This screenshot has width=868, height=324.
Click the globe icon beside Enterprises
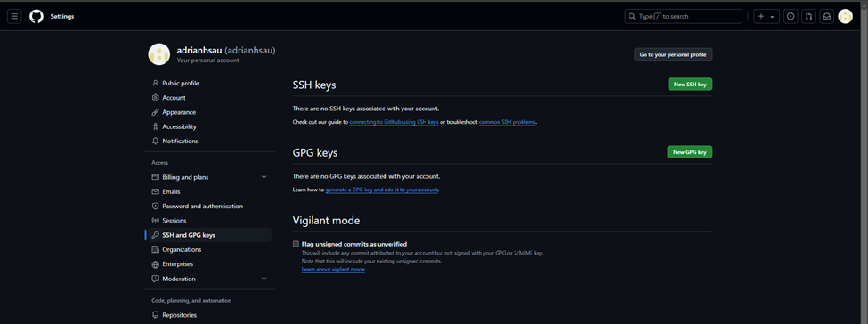coord(156,264)
